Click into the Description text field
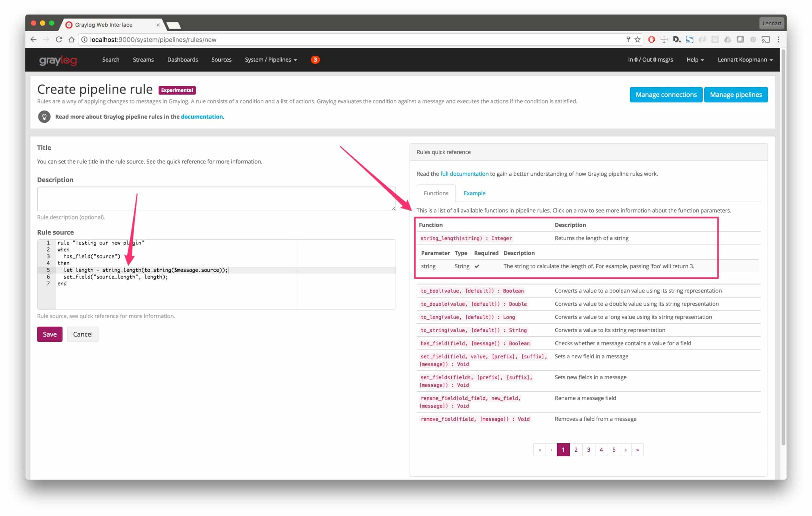812x516 pixels. click(x=216, y=199)
